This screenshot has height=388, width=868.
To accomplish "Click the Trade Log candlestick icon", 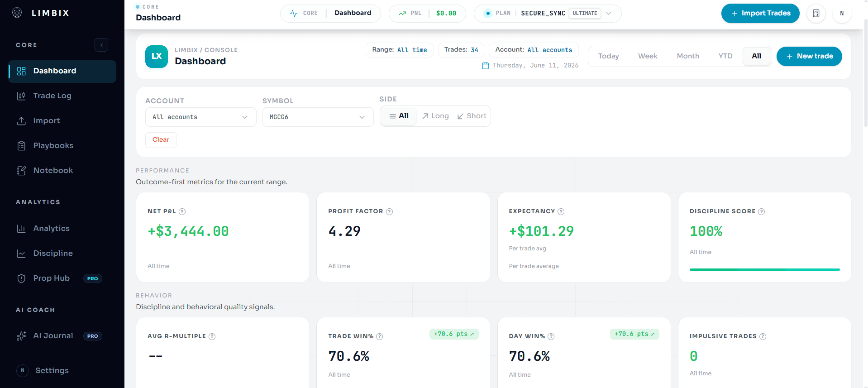I will coord(21,96).
